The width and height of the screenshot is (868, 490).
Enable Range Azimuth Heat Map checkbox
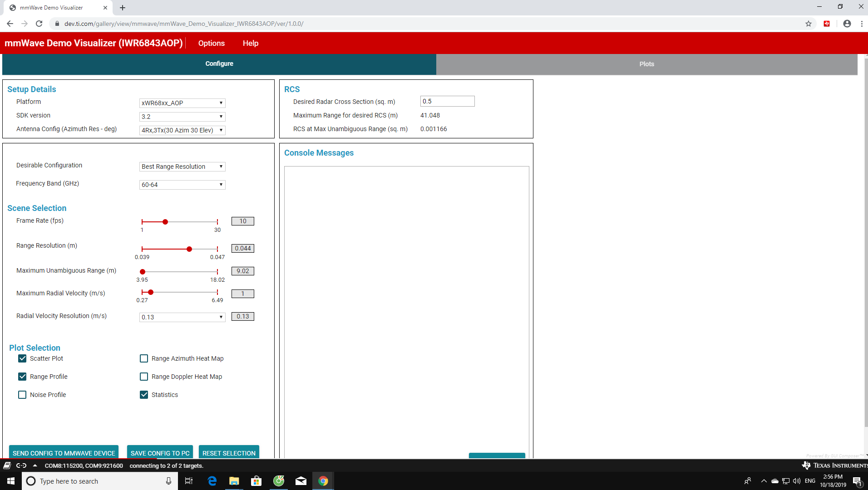coord(144,358)
